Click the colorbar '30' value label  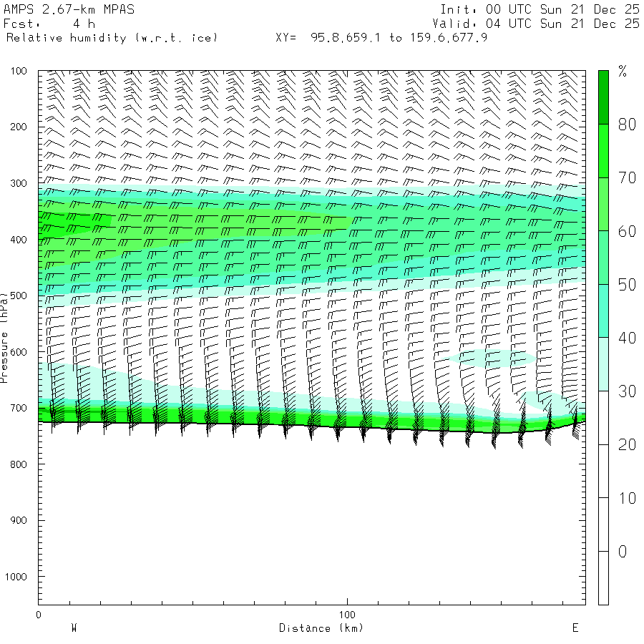coord(627,391)
